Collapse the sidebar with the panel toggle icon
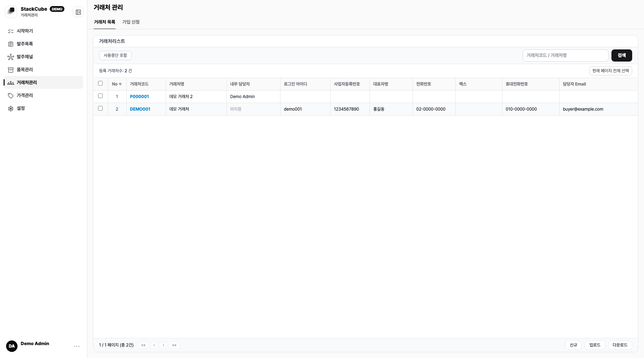This screenshot has height=358, width=644. point(78,12)
